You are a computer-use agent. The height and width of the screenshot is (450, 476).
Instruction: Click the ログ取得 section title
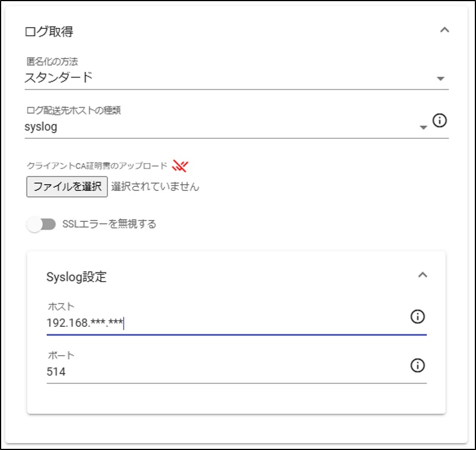coord(49,31)
